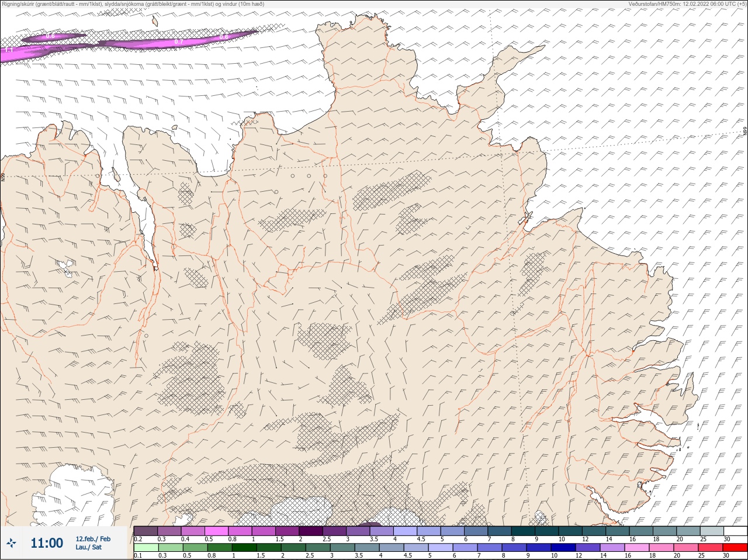748x560 pixels.
Task: Click the '4.5' label in upper legend
Action: [421, 539]
